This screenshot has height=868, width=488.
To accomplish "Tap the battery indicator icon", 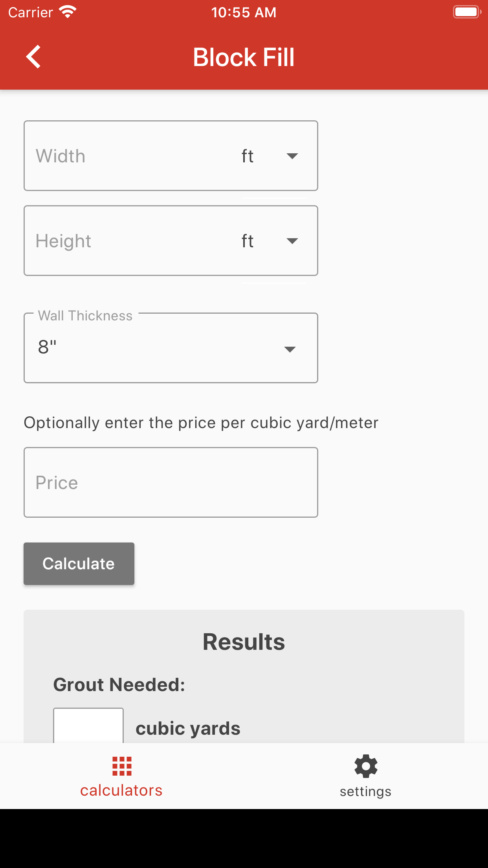I will tap(467, 12).
